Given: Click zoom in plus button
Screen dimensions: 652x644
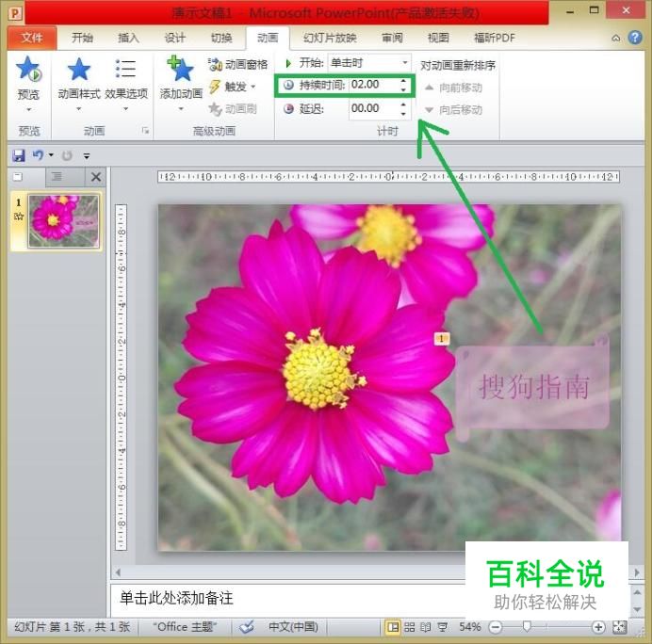Looking at the screenshot, I should (598, 627).
